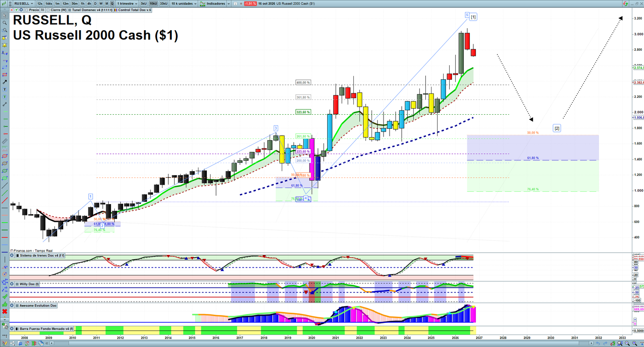Screen dimensions: 644x347
Task: Switch to the W weekly timeframe
Action: (101, 4)
